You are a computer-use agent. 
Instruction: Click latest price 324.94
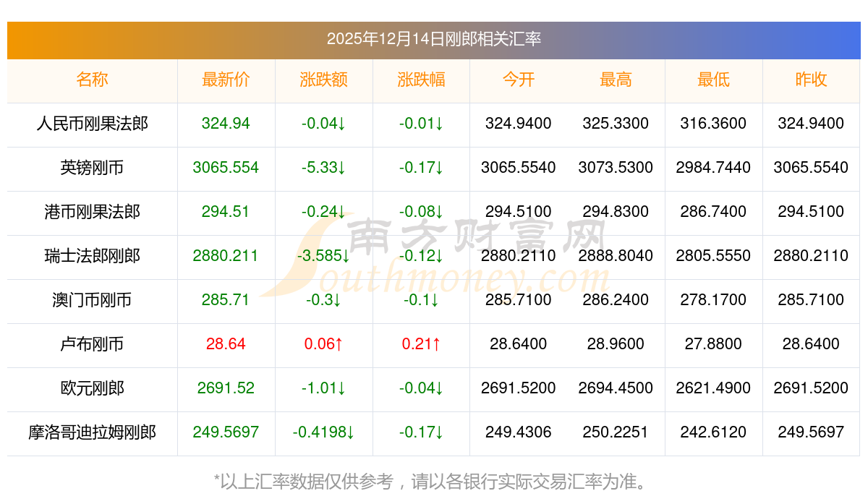226,124
